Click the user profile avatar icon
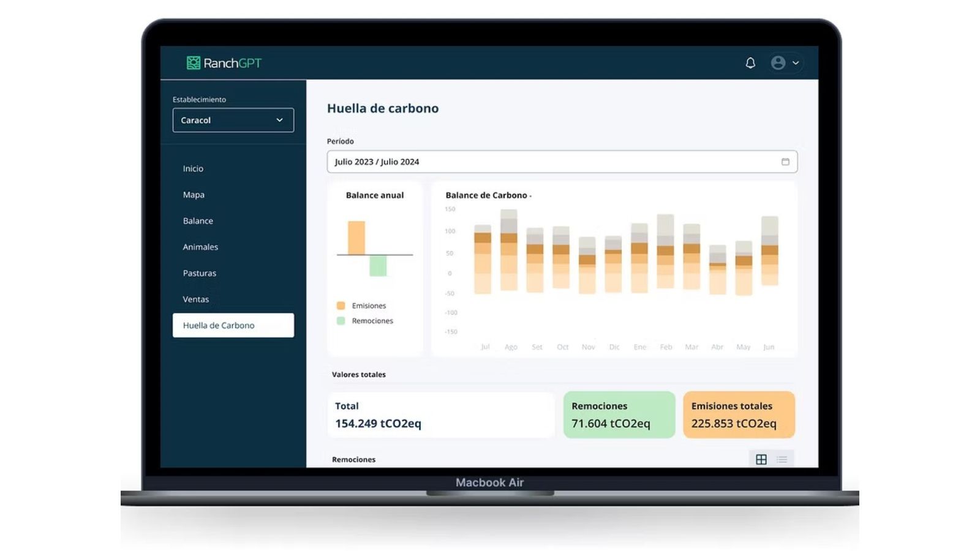This screenshot has width=980, height=551. click(778, 63)
